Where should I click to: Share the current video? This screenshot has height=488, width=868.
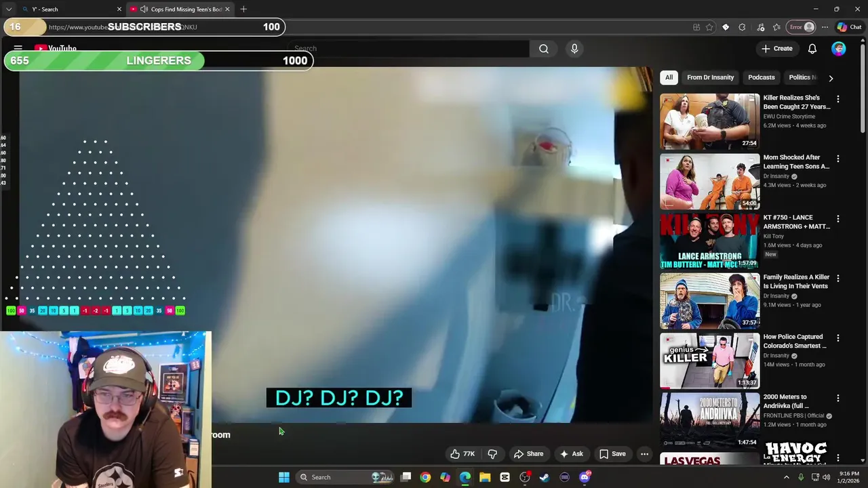[x=528, y=454]
